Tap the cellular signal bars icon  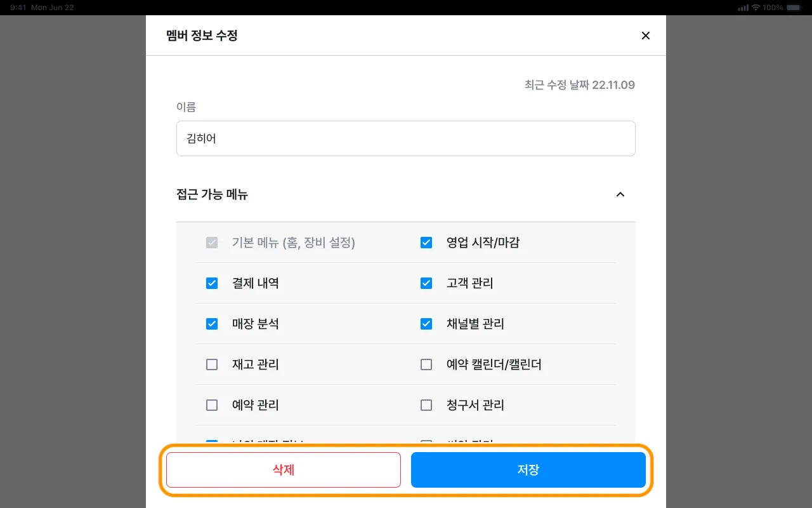(743, 8)
